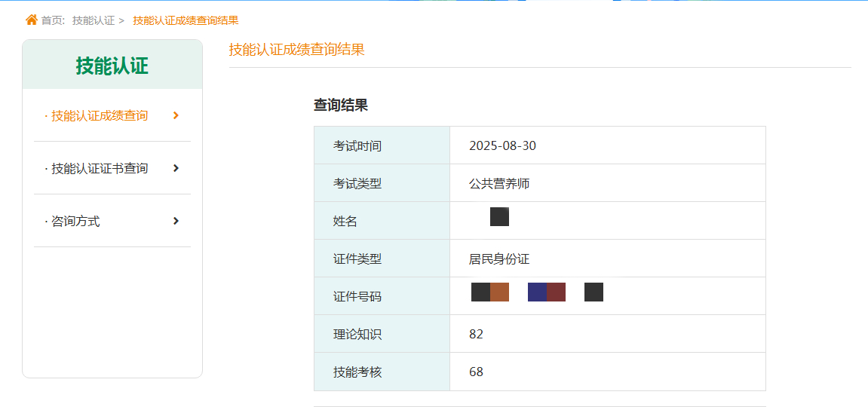Click the 居民身份证 ID type value
Screen dimensions: 868x407
(x=499, y=259)
